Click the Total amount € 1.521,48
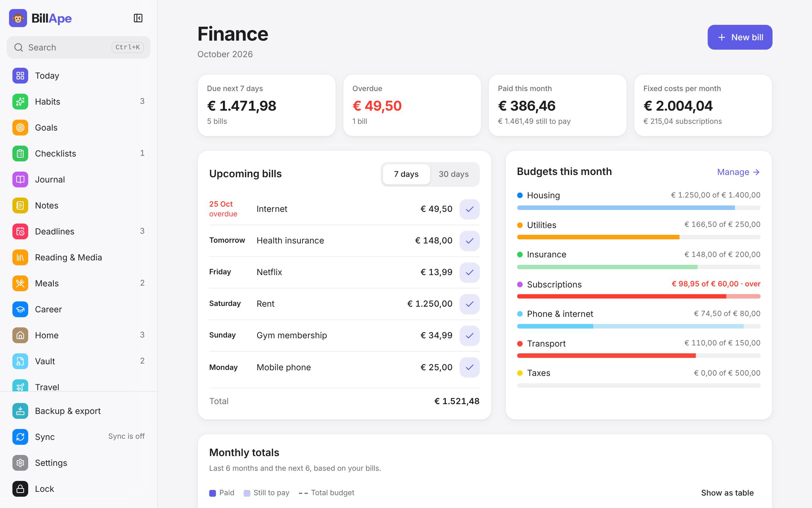Viewport: 812px width, 508px height. [457, 401]
